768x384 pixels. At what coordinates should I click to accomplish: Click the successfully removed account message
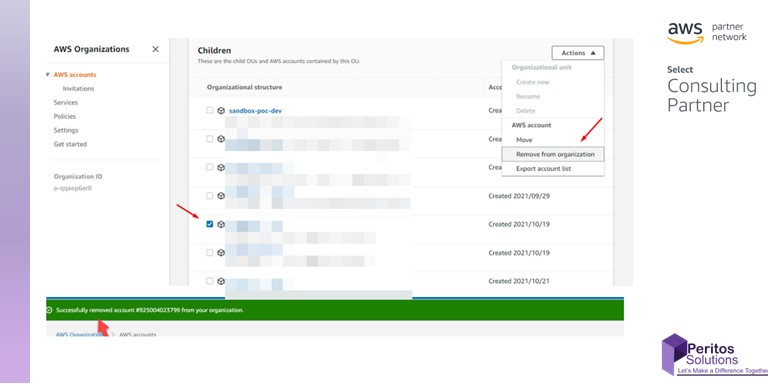pos(150,310)
